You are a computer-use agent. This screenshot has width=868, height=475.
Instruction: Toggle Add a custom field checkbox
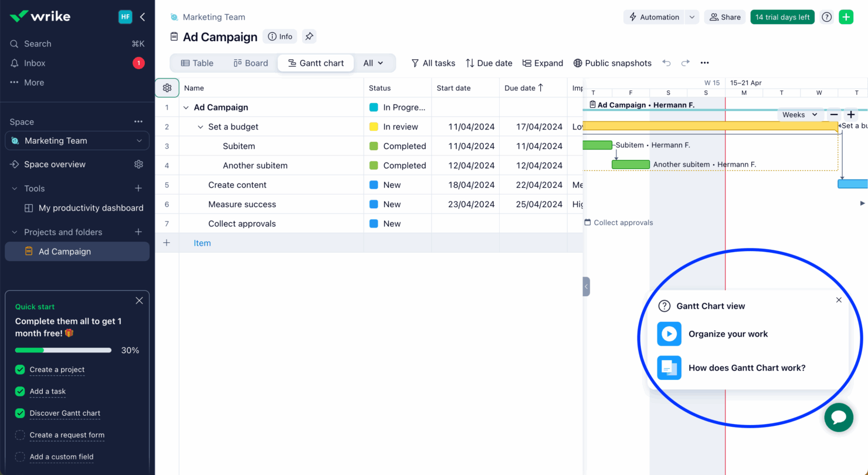(20, 456)
